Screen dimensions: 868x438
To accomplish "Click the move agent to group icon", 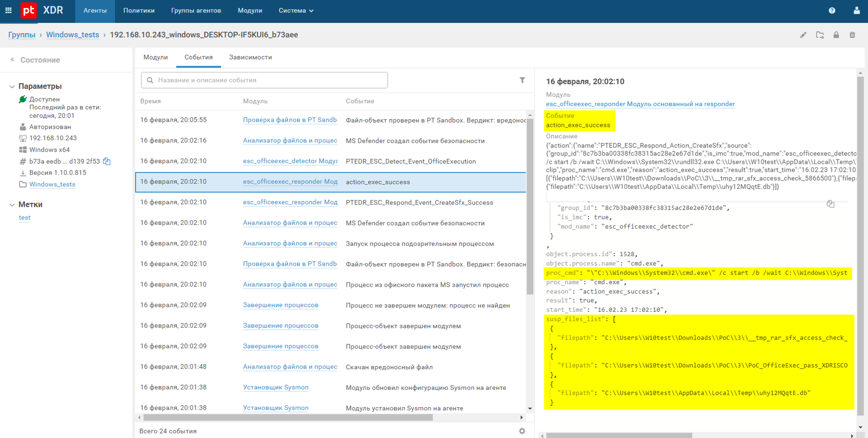I will coord(820,35).
